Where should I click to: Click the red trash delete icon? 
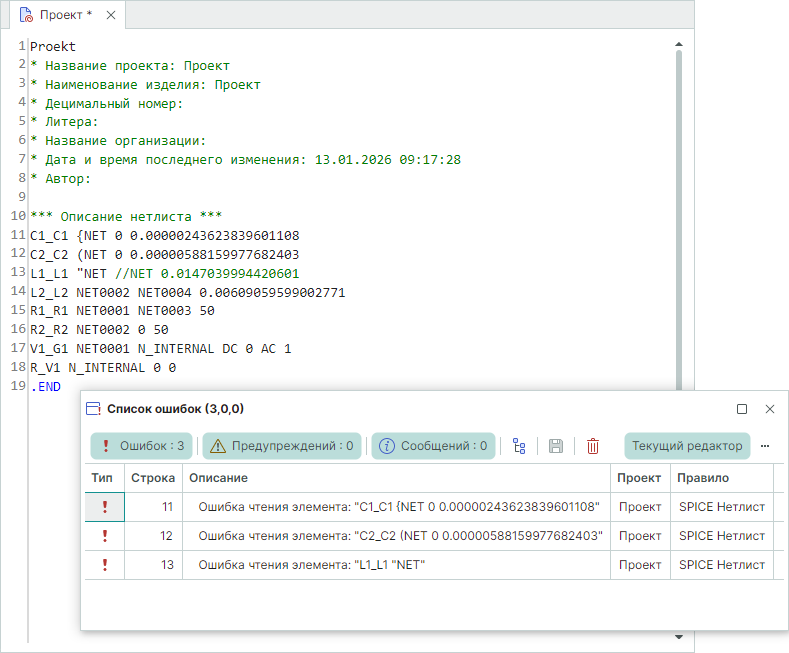593,446
